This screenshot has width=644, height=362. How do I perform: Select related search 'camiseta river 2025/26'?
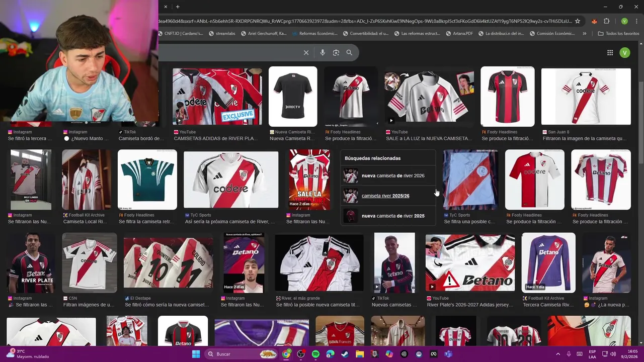388,196
